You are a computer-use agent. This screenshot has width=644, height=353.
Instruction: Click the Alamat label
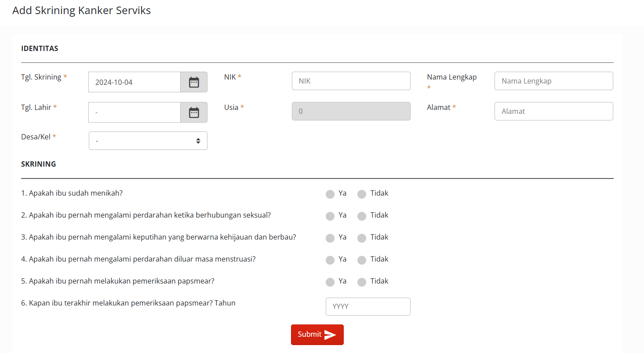tap(441, 107)
